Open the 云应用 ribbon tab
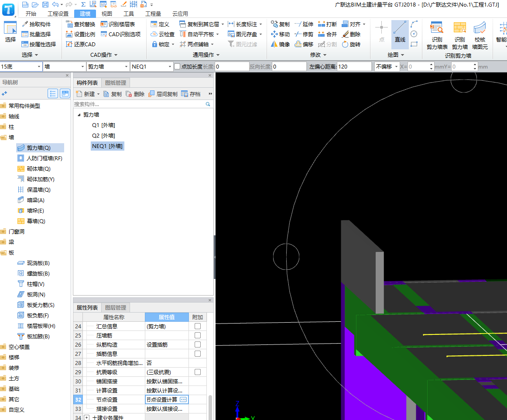Viewport: 507px width, 420px height. (180, 14)
